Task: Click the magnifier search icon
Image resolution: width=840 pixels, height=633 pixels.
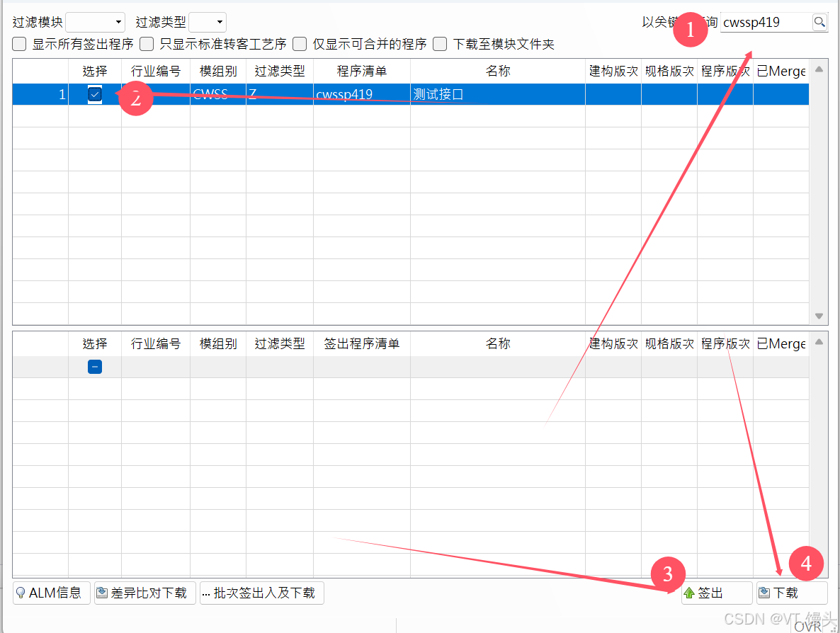Action: coord(820,22)
